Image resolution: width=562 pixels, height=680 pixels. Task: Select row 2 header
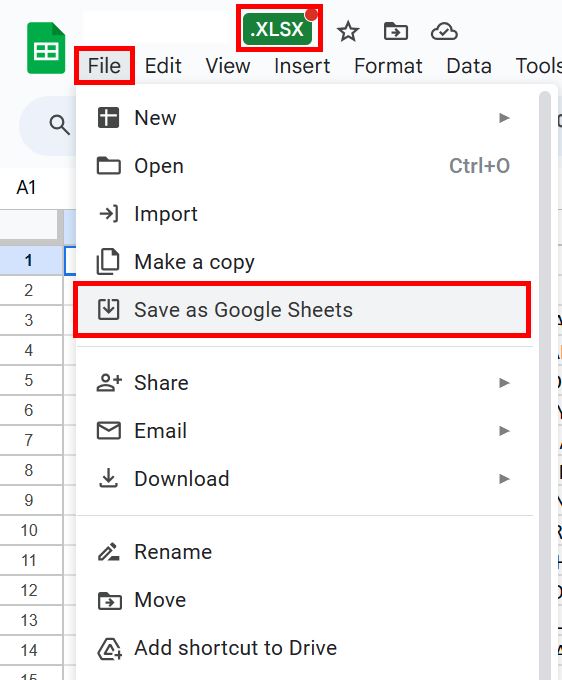[x=29, y=290]
